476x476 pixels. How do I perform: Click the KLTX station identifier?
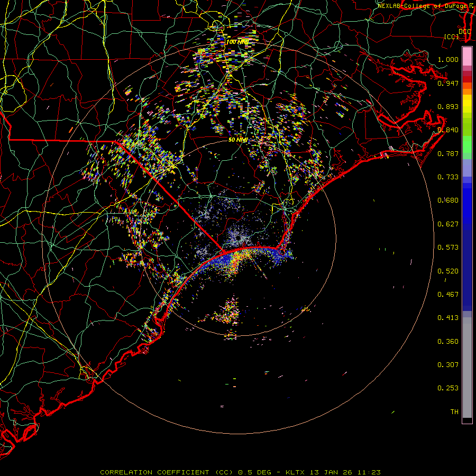click(296, 472)
